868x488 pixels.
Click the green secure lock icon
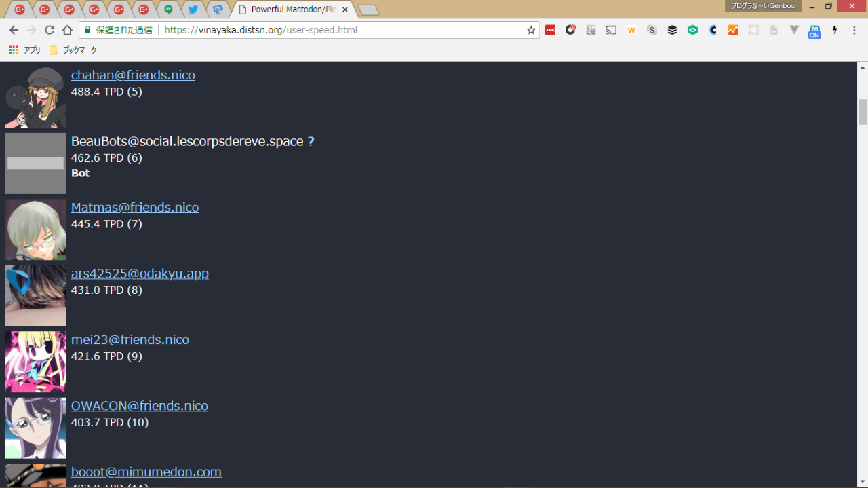pos(87,30)
